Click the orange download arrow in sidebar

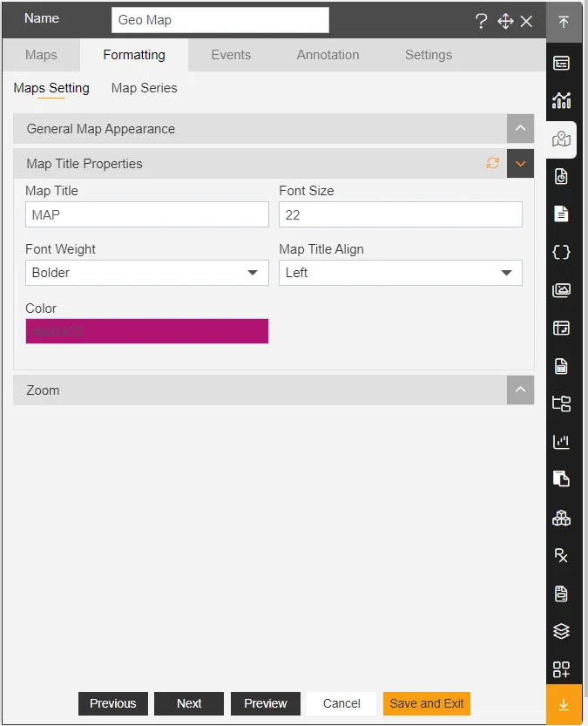click(563, 705)
